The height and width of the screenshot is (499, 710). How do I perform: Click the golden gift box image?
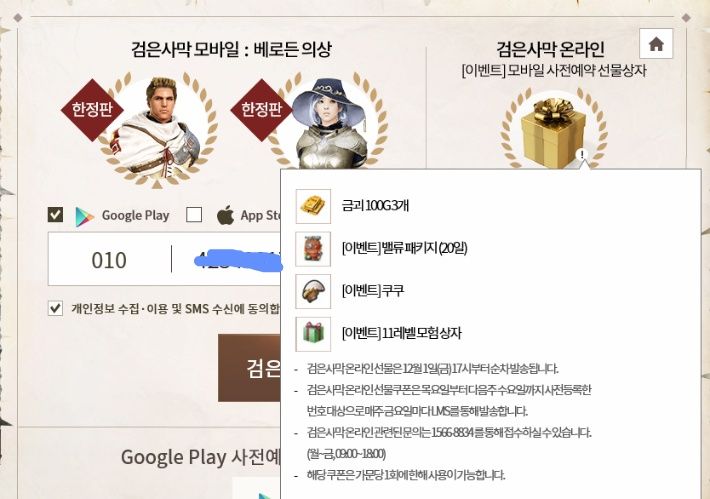(x=553, y=132)
